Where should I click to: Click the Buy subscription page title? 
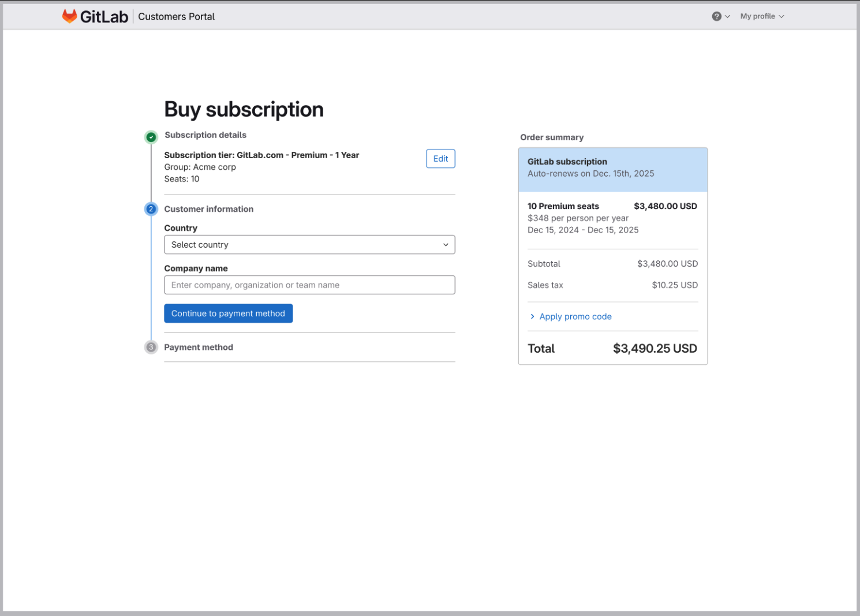(x=244, y=109)
